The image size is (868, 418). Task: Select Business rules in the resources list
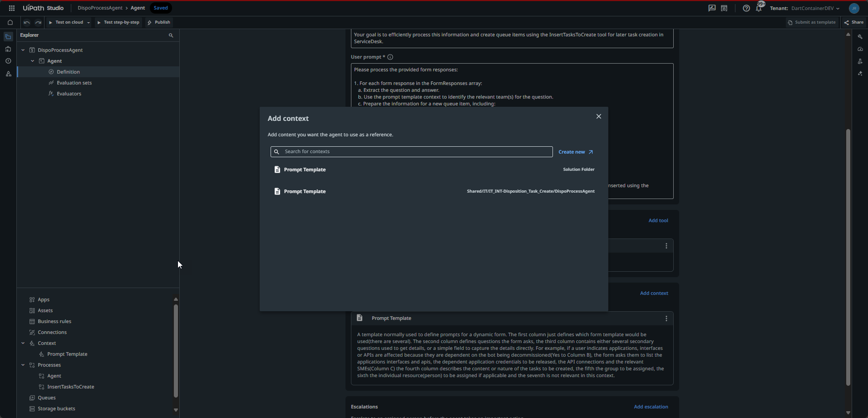click(54, 321)
